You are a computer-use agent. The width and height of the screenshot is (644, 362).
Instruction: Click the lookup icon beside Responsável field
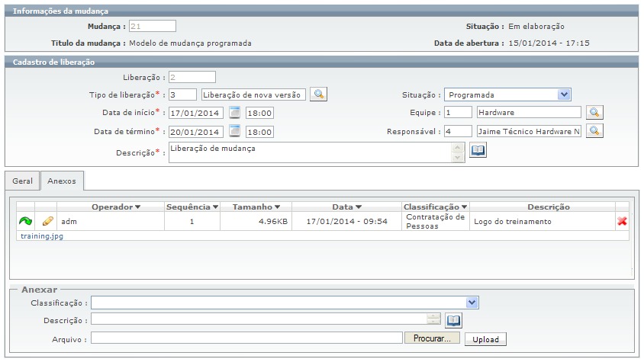pyautogui.click(x=594, y=131)
